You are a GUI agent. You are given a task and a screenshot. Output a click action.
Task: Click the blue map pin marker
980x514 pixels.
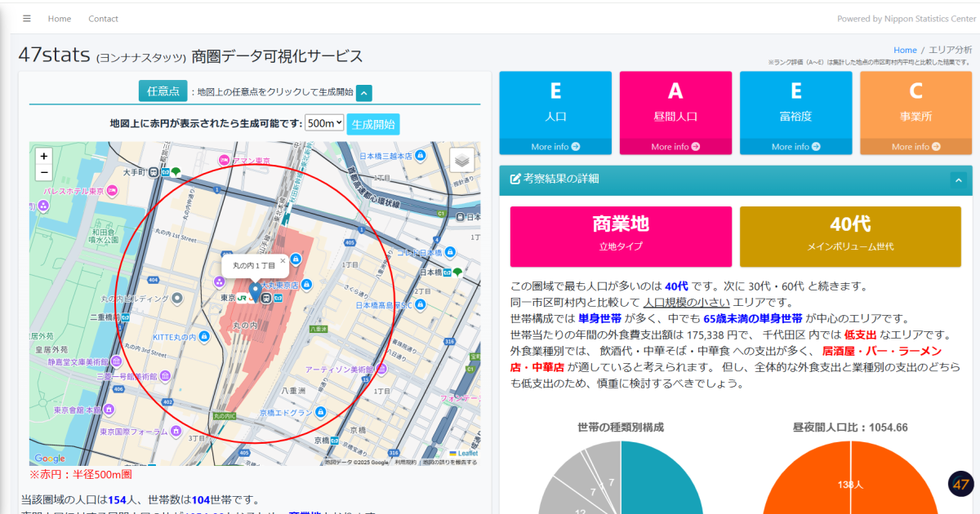tap(255, 292)
